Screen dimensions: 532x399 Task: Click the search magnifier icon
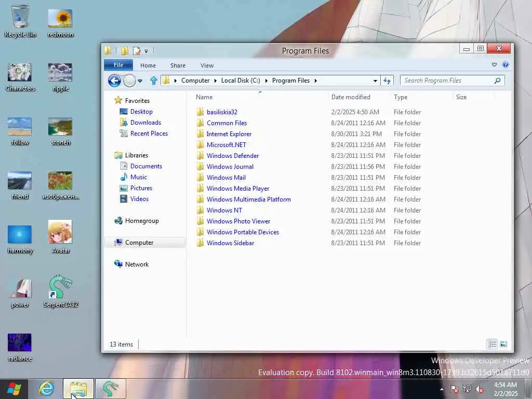point(497,81)
